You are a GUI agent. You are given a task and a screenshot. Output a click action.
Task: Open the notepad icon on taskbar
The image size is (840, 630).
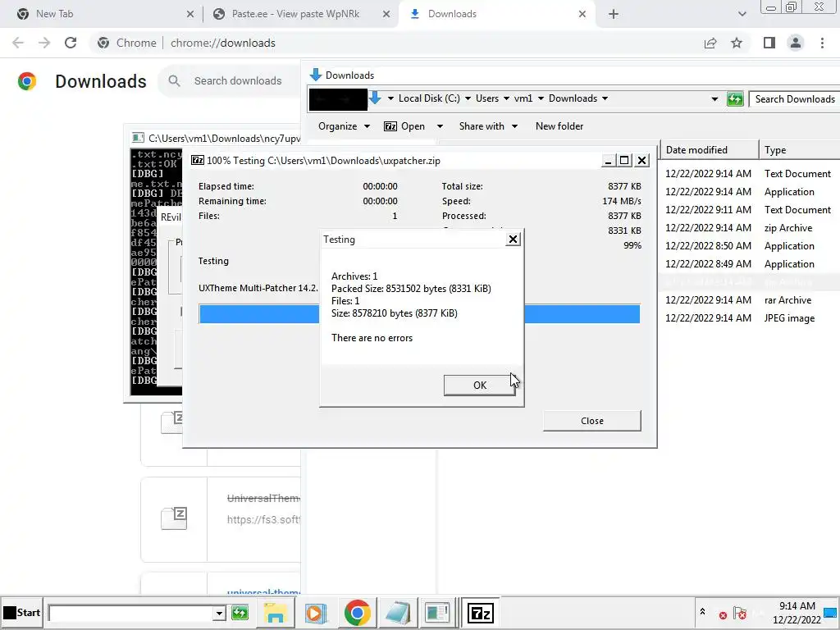[x=398, y=613]
